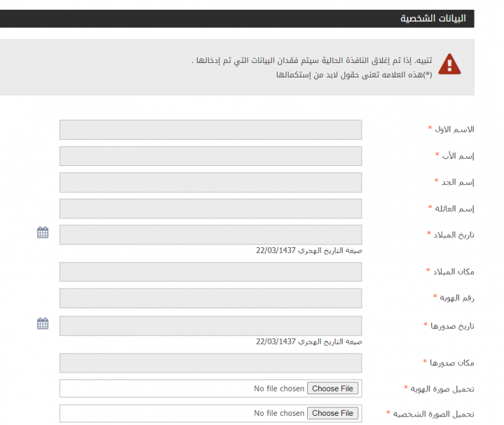Click the تاريخ صدورها date field
This screenshot has height=425, width=504.
[211, 326]
